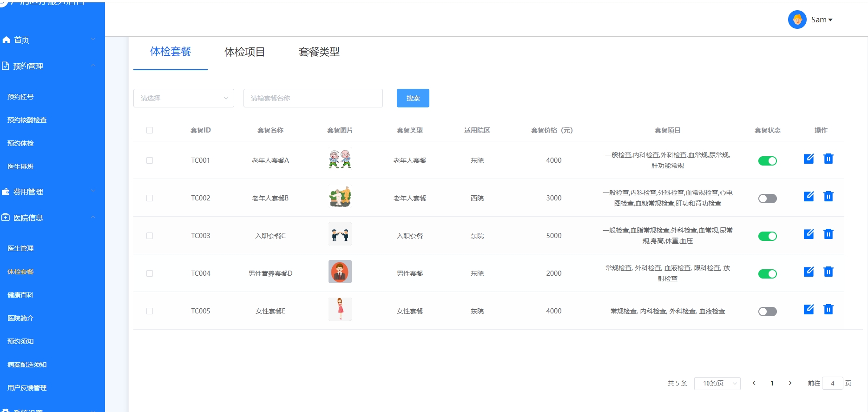The image size is (868, 412).
Task: Open 预约须知 in the sidebar
Action: 20,341
